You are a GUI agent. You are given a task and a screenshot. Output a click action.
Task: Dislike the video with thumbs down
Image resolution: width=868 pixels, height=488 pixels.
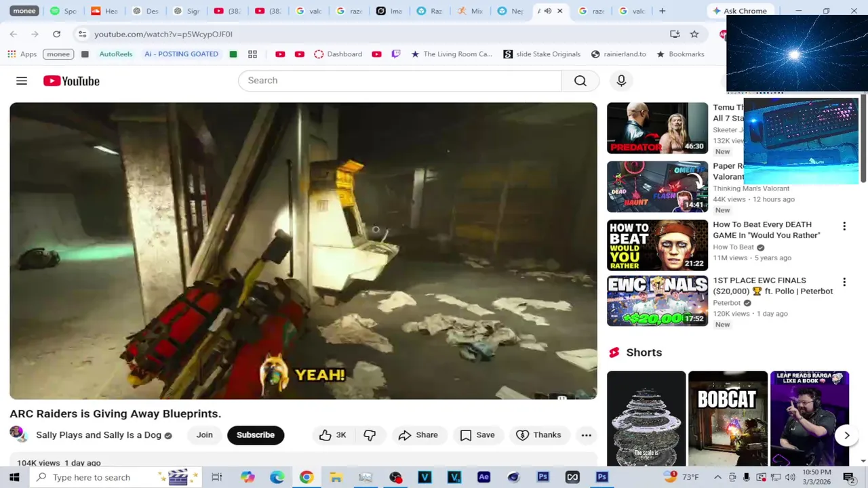[x=370, y=435]
